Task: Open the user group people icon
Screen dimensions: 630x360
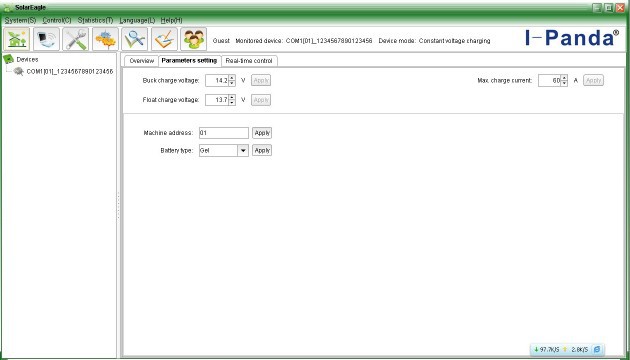Action: coord(193,39)
